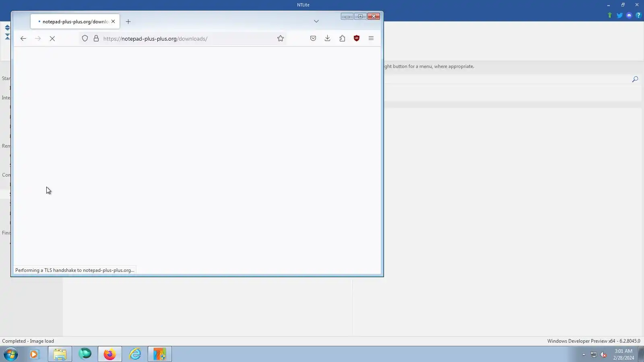Select the notepad-plus-plus.org/downloads tab
Image resolution: width=644 pixels, height=362 pixels.
tap(75, 22)
